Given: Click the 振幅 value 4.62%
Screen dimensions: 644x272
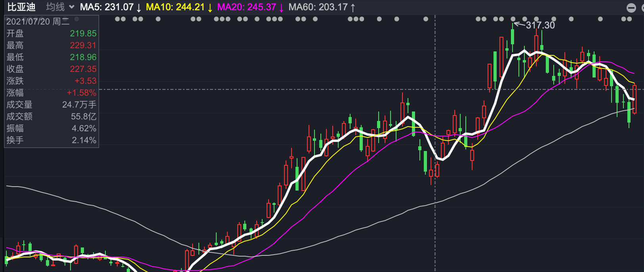Looking at the screenshot, I should coord(84,128).
